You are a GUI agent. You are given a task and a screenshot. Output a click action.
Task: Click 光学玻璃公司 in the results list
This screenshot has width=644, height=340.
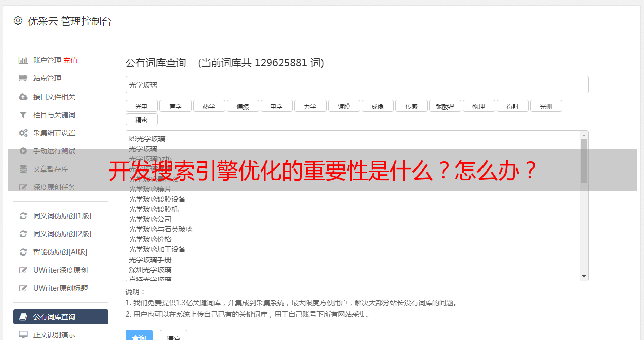point(150,219)
